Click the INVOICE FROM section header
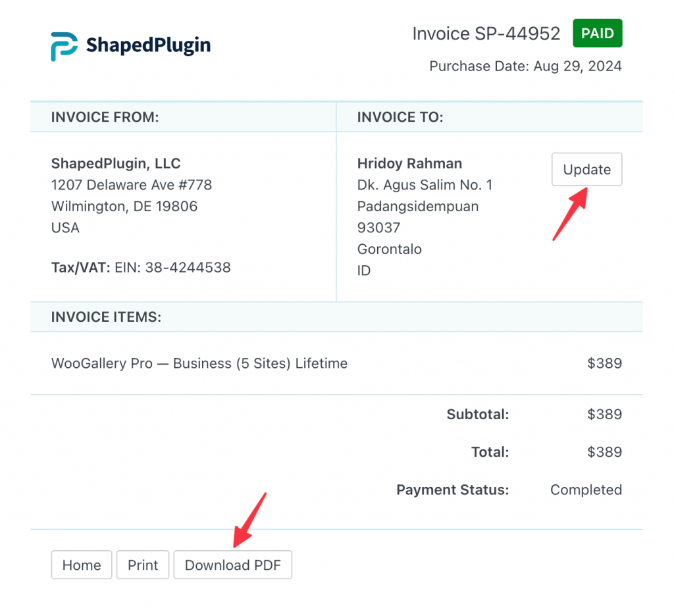674x616 pixels. [105, 117]
